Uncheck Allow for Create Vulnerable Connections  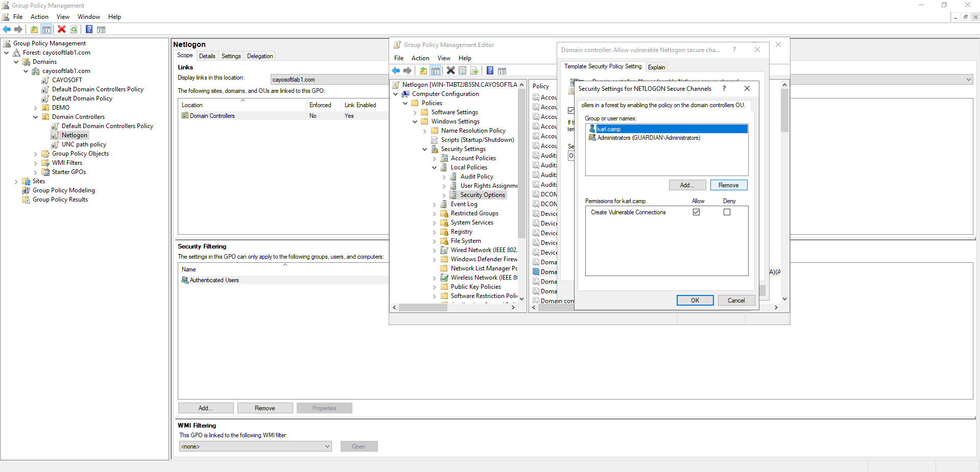(x=696, y=212)
